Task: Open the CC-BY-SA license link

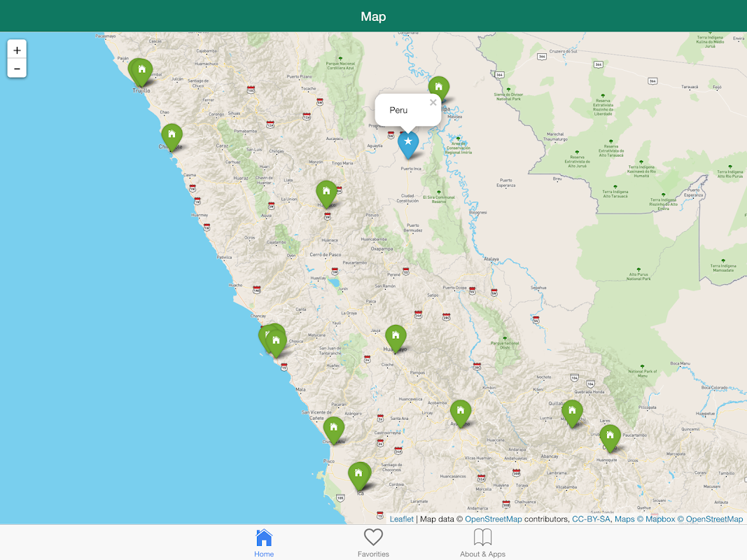Action: [591, 519]
